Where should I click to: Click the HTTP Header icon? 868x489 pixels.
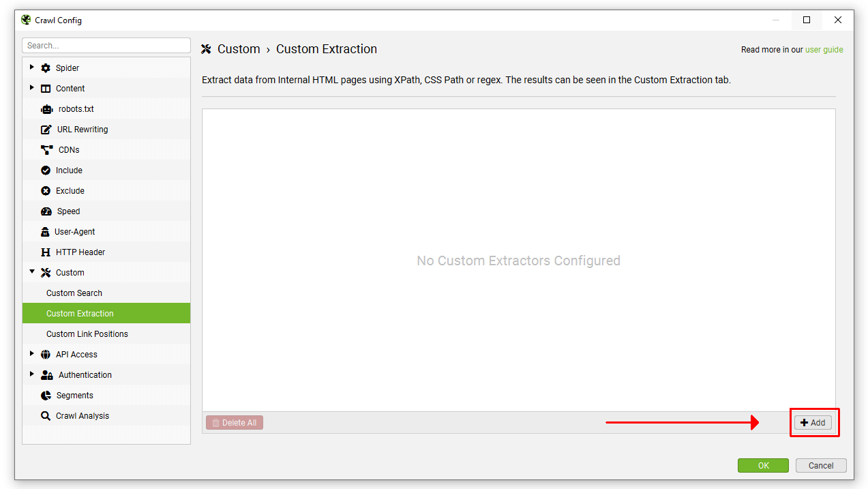coord(46,252)
